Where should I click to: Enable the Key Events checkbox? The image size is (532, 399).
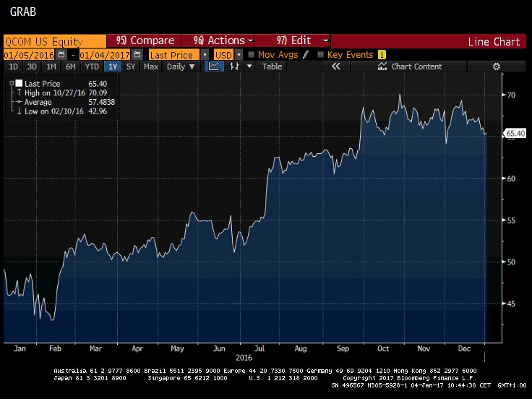(x=320, y=54)
